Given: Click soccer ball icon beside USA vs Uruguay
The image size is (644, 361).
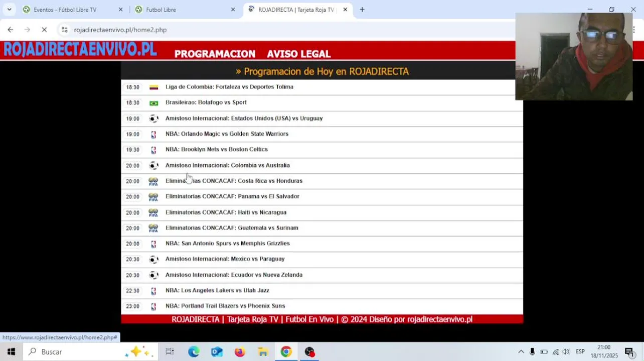Looking at the screenshot, I should pos(153,119).
